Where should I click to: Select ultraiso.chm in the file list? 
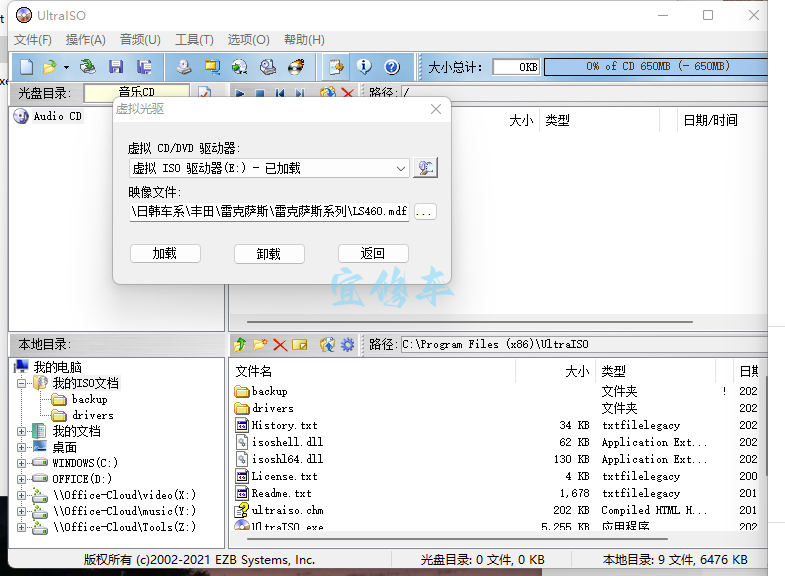click(x=287, y=510)
